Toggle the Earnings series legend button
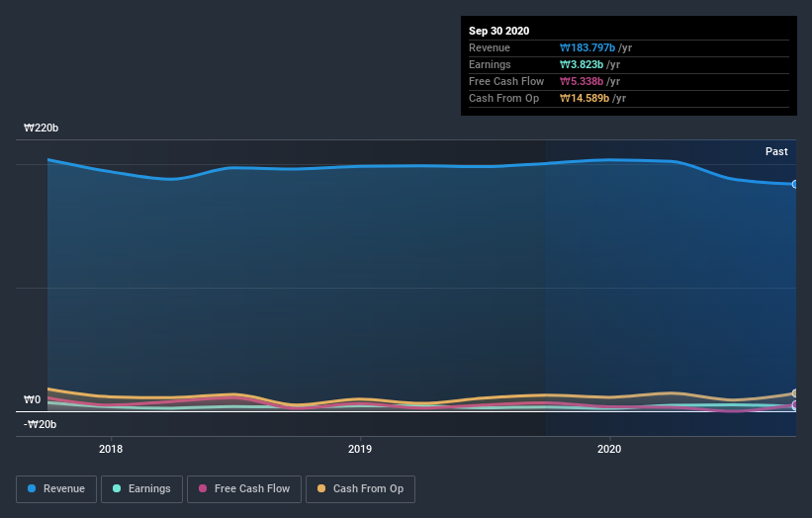Screen dimensions: 812x518 [141, 489]
